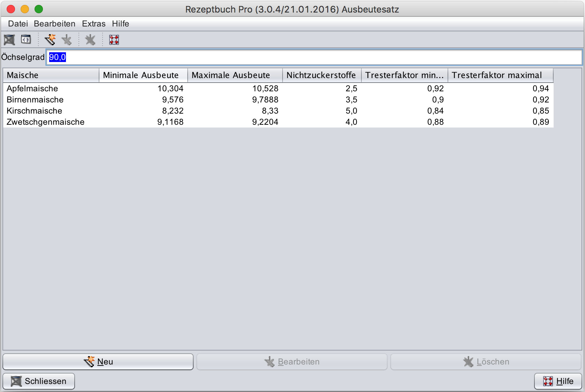The width and height of the screenshot is (585, 392).
Task: Open the Bearbeiten menu
Action: pos(54,24)
